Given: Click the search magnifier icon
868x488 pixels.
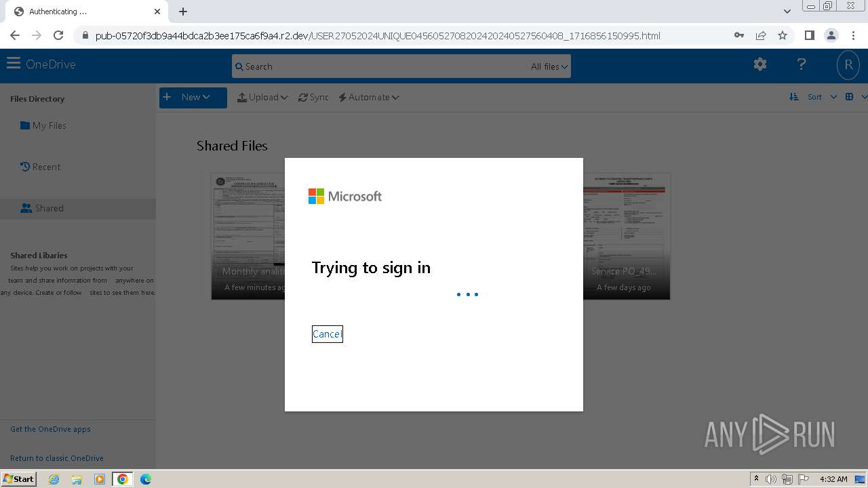Looking at the screenshot, I should [239, 66].
